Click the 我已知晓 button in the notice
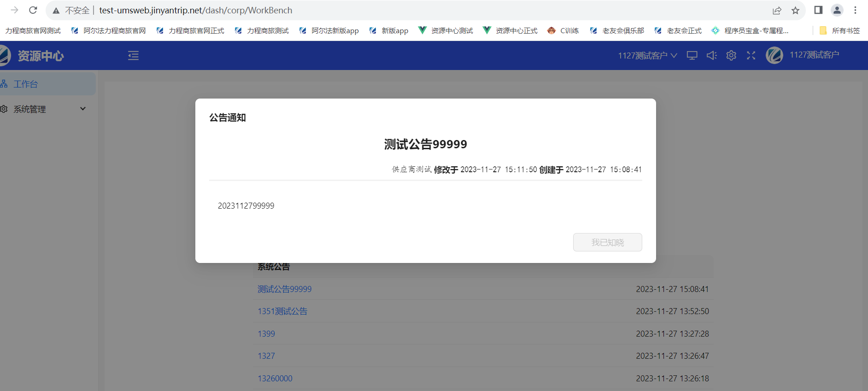Image resolution: width=868 pixels, height=391 pixels. click(x=607, y=242)
